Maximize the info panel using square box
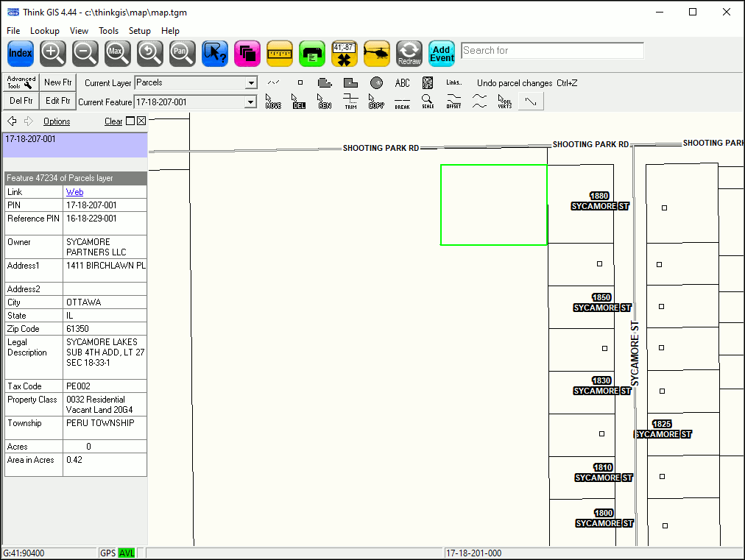 (x=130, y=121)
